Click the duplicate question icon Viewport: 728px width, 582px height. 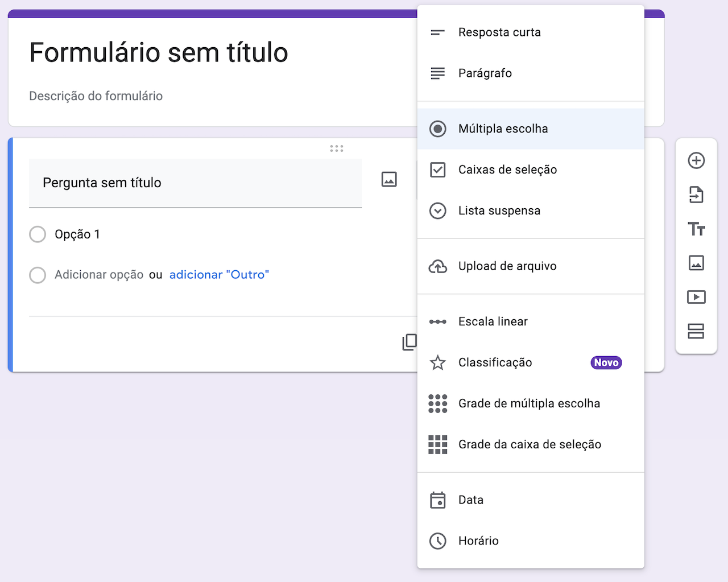[x=409, y=342]
